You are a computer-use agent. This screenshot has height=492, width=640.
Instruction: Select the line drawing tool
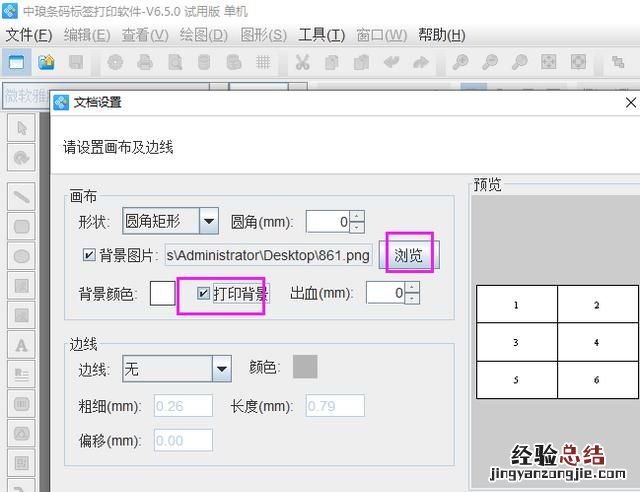click(21, 195)
